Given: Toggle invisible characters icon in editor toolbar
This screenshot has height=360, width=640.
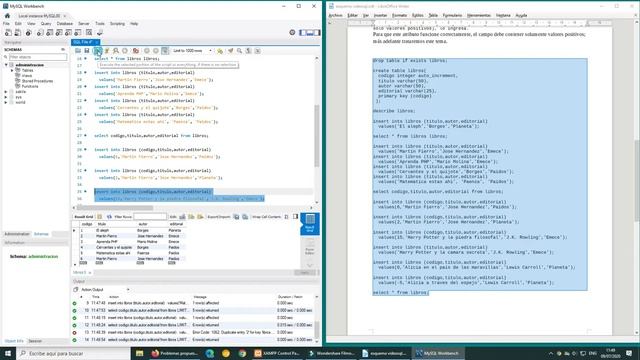Looking at the screenshot, I should click(x=249, y=51).
